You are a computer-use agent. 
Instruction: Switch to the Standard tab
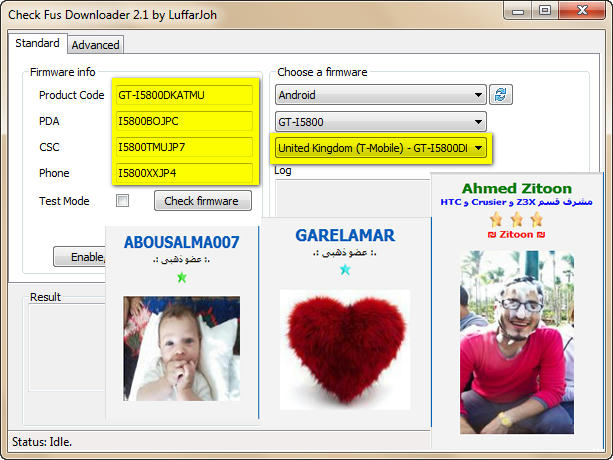pos(38,43)
